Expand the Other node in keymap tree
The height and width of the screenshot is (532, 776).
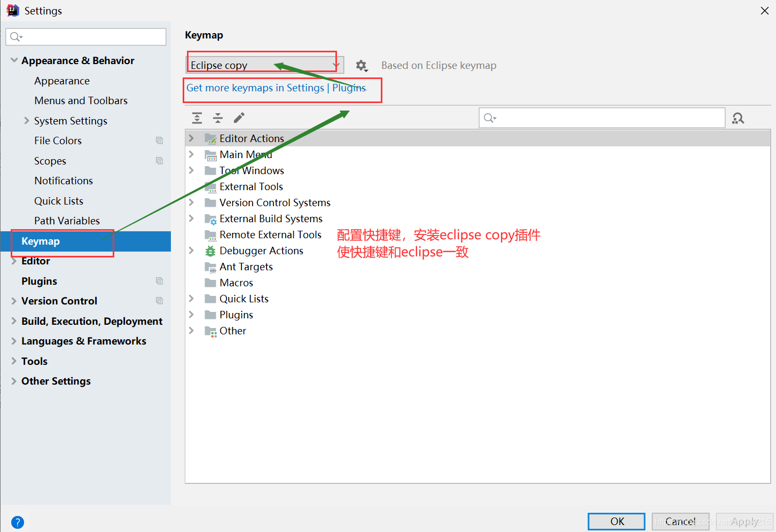point(191,331)
